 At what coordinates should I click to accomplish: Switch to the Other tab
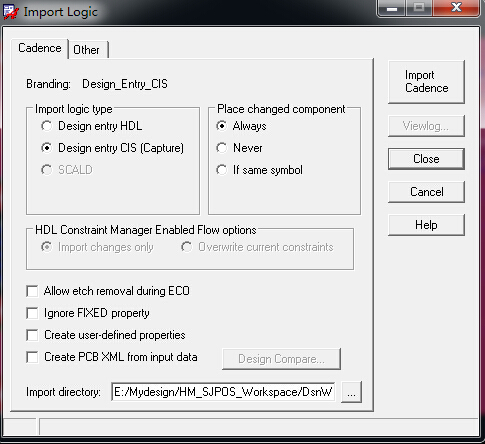(88, 50)
